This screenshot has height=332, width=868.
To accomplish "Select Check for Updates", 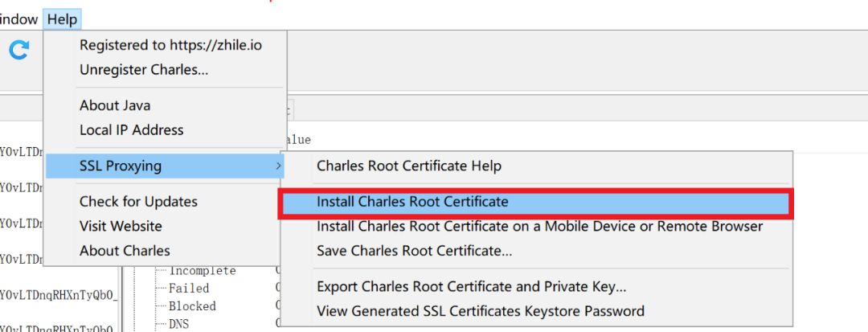I will tap(165, 202).
